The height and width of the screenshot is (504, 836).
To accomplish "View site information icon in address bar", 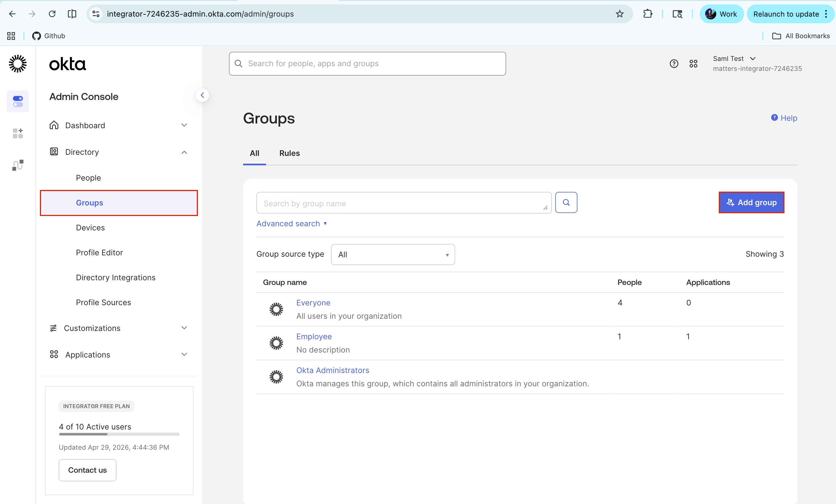I will [x=96, y=14].
